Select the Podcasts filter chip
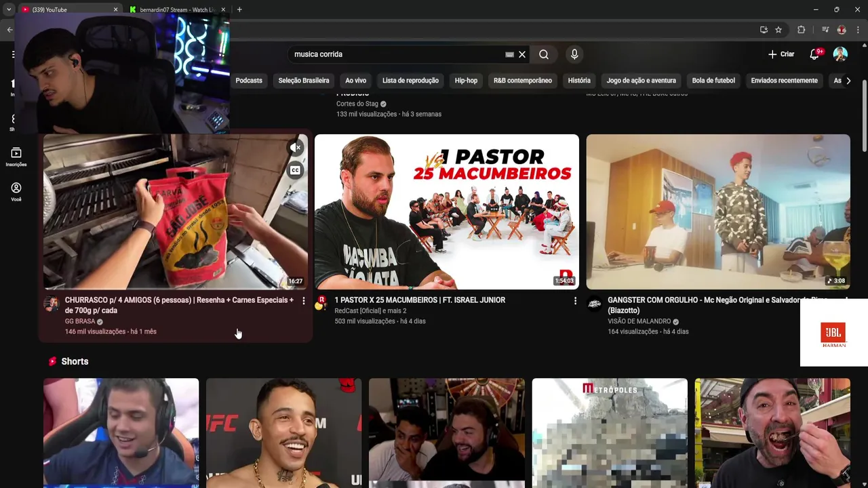The width and height of the screenshot is (868, 488). pos(249,81)
